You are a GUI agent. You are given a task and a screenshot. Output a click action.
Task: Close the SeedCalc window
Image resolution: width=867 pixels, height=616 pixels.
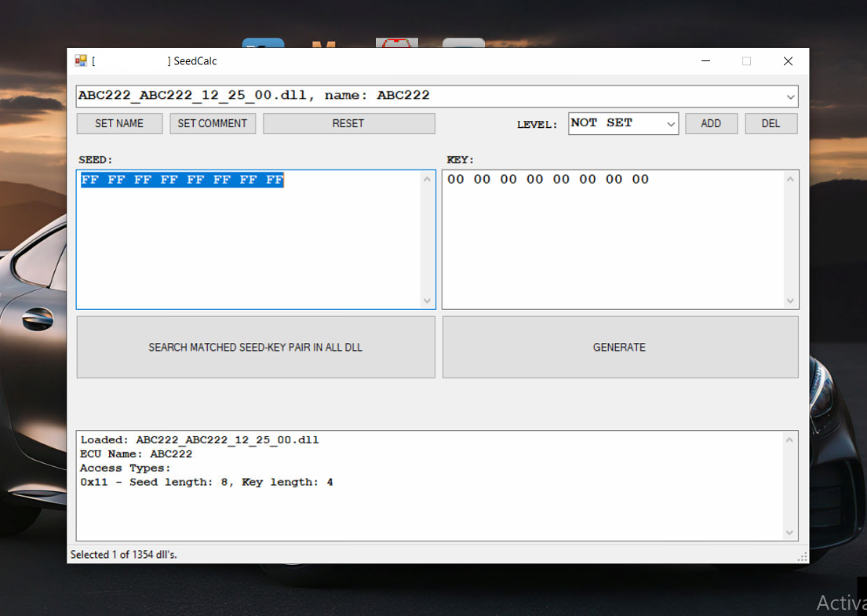pos(788,61)
